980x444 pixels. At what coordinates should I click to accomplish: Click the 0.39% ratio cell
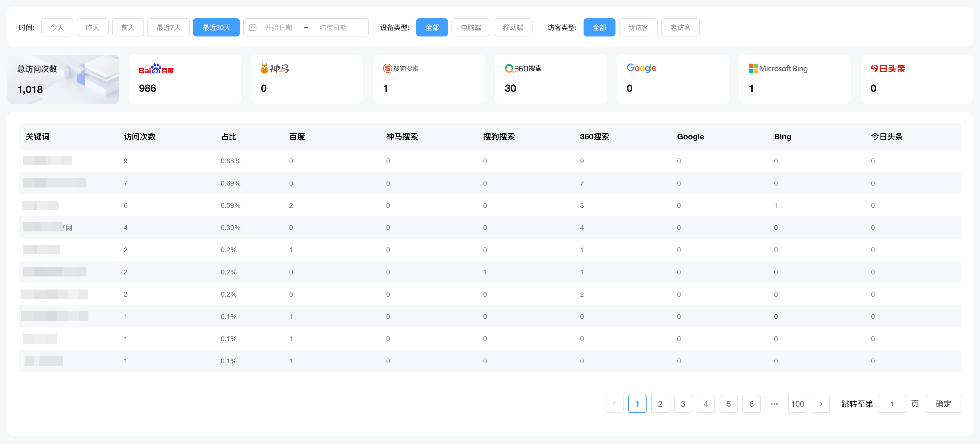[x=230, y=228]
